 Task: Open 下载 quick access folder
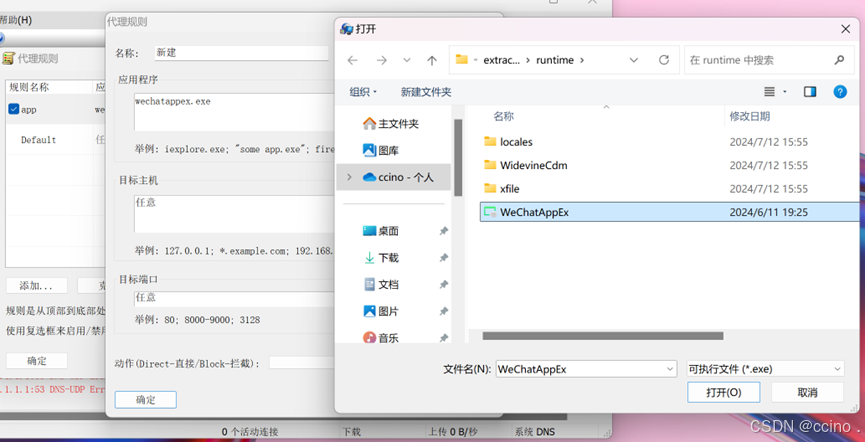[381, 258]
